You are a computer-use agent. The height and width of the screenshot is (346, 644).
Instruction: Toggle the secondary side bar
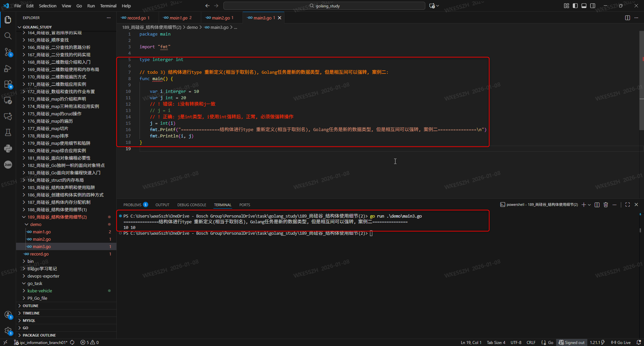593,6
